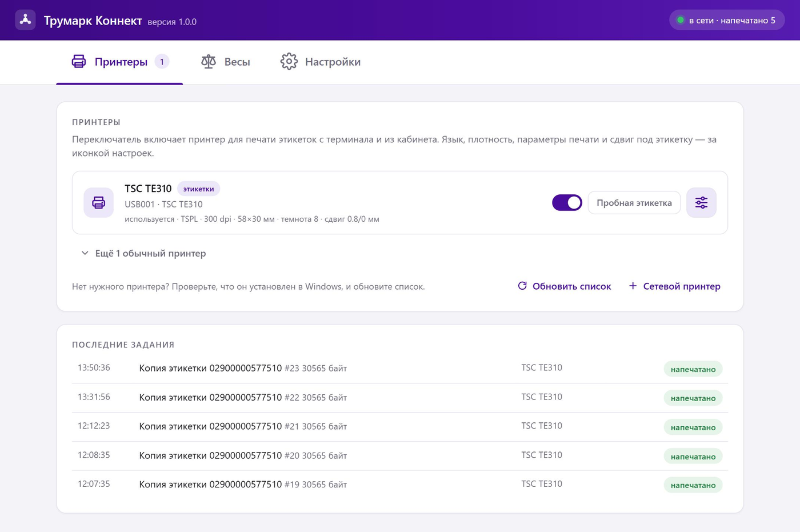
Task: Click the badge count 1 on Принтеры tab
Action: tap(162, 62)
